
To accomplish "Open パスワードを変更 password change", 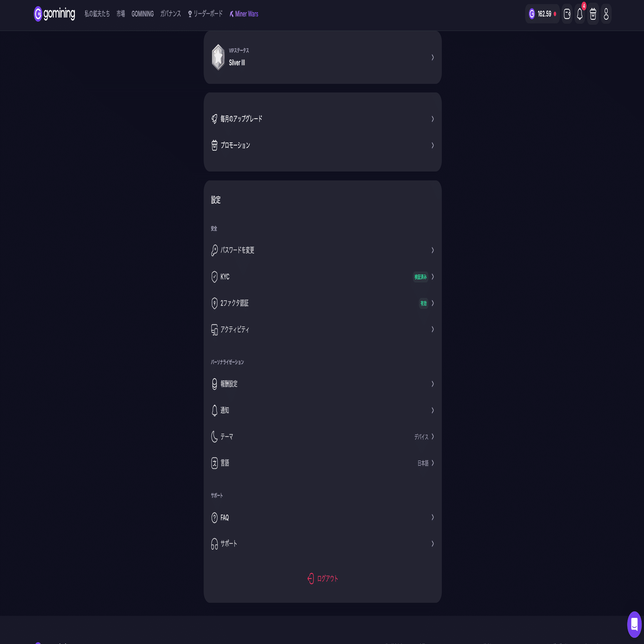I will point(322,250).
